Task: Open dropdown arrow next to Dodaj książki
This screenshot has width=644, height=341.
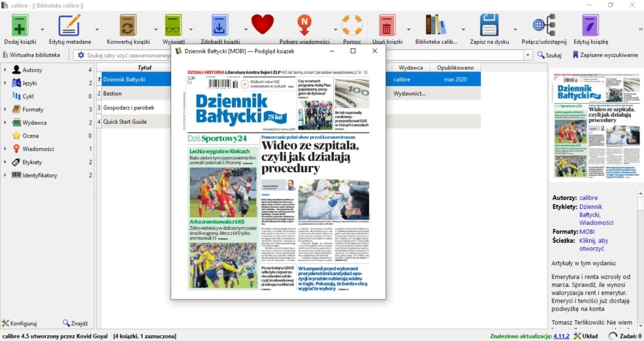Action: tap(42, 30)
